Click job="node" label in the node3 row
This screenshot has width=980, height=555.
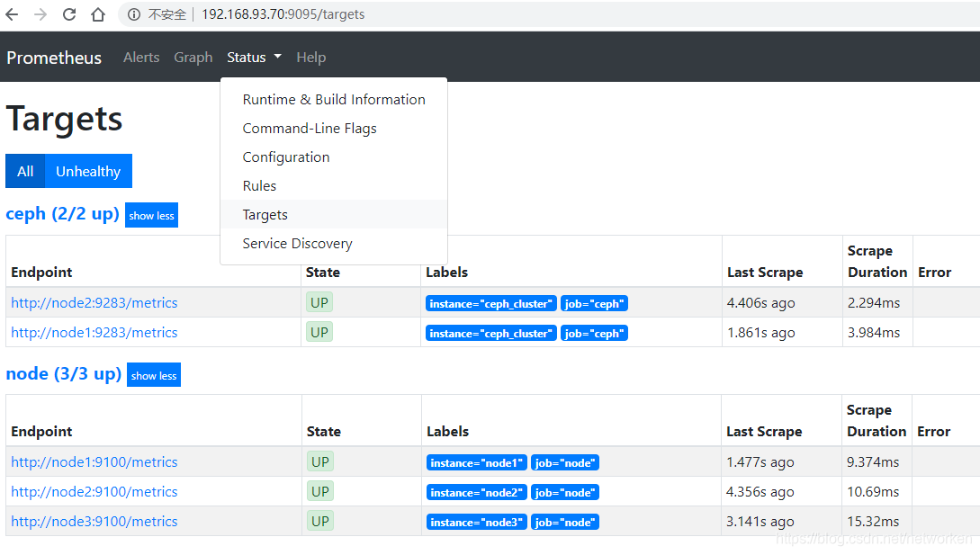[565, 523]
